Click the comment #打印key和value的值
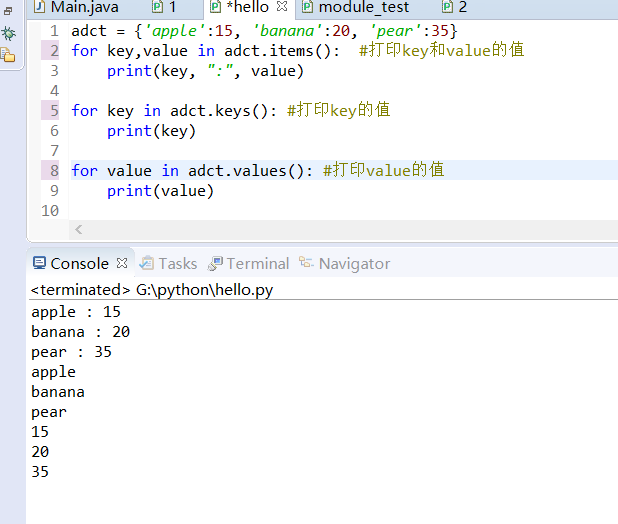 coord(441,50)
